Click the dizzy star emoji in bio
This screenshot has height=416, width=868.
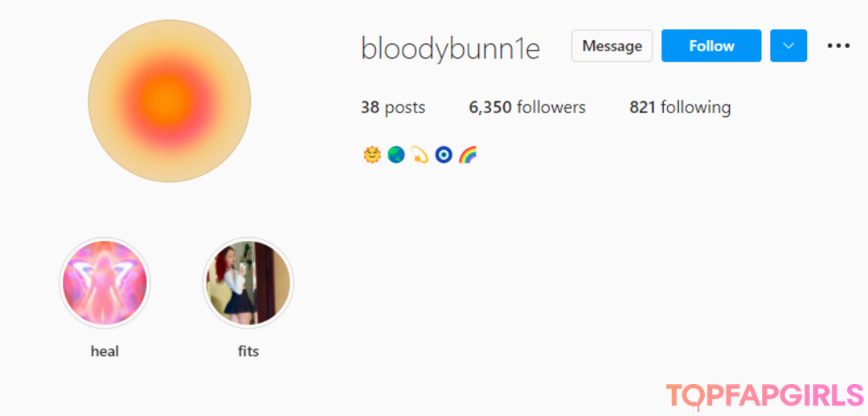(420, 155)
